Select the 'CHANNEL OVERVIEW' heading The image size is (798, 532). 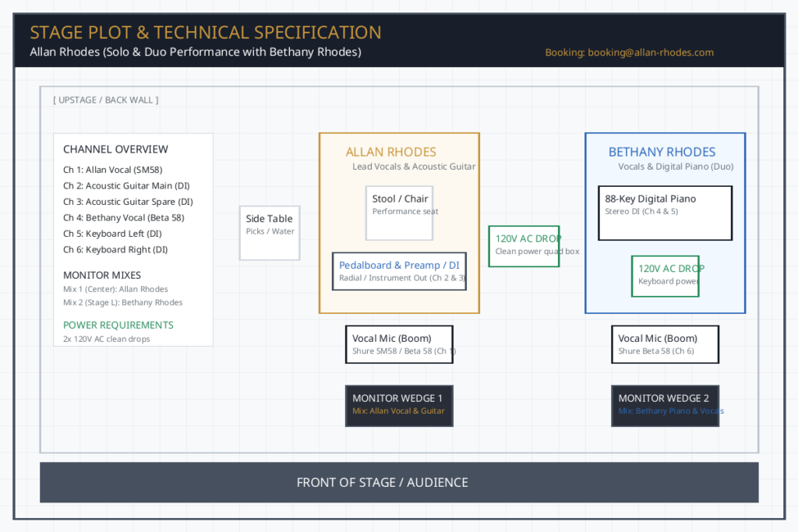pyautogui.click(x=115, y=150)
